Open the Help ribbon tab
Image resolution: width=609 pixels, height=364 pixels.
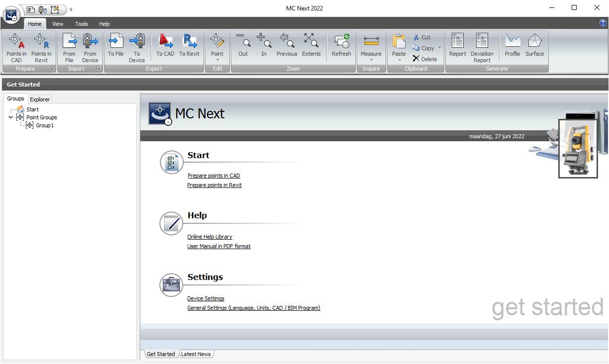pyautogui.click(x=104, y=24)
